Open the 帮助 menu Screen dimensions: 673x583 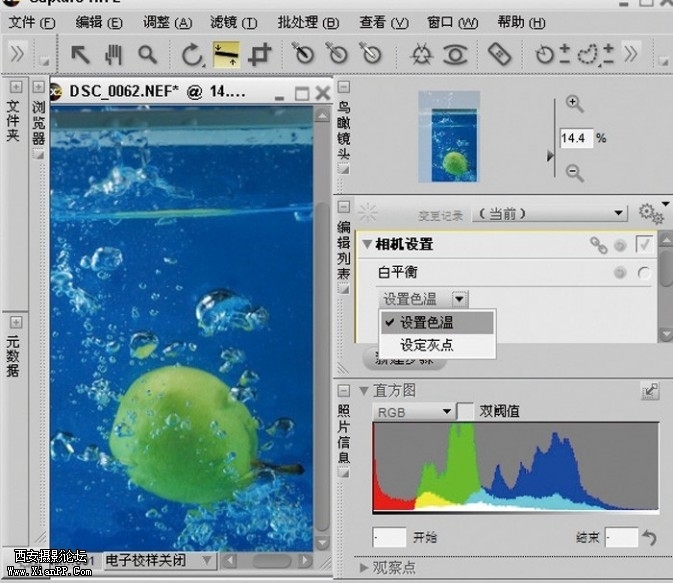point(521,22)
